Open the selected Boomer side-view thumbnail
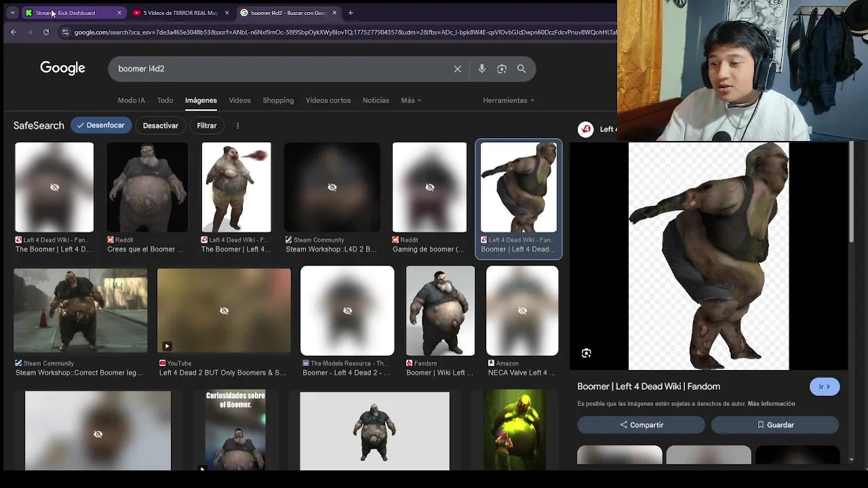The width and height of the screenshot is (868, 488). click(519, 187)
